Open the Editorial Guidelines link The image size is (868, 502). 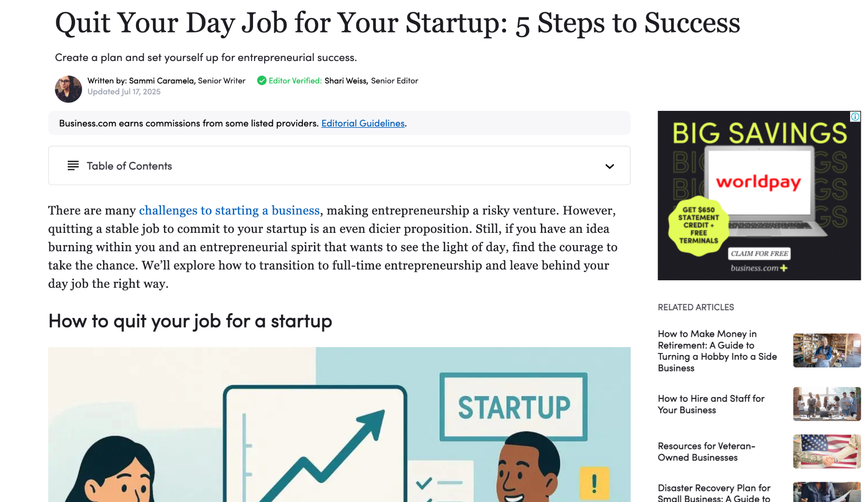tap(363, 123)
